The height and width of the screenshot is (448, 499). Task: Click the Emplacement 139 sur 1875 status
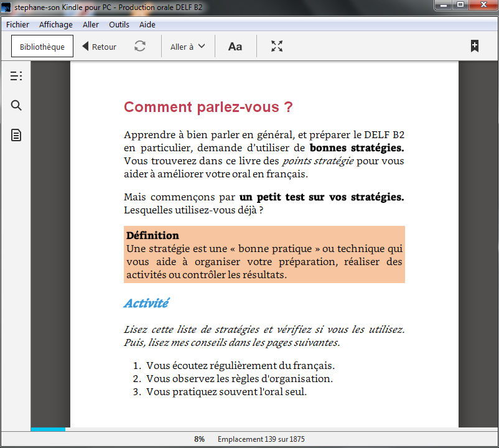[261, 439]
